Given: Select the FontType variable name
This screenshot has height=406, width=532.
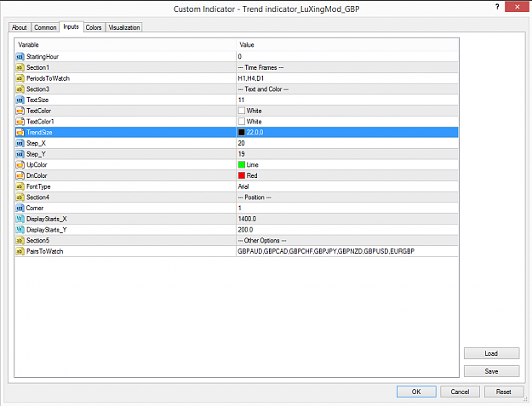Looking at the screenshot, I should pyautogui.click(x=38, y=186).
